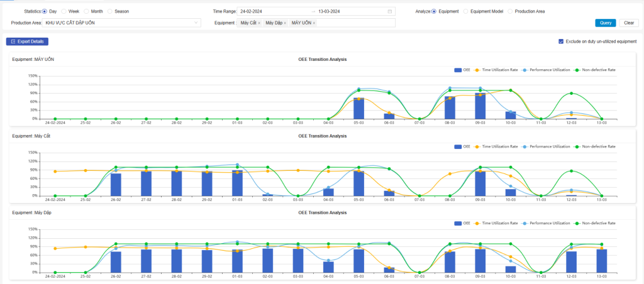Select the Season statistics radio button
Viewport: 644px width, 284px height.
[110, 11]
